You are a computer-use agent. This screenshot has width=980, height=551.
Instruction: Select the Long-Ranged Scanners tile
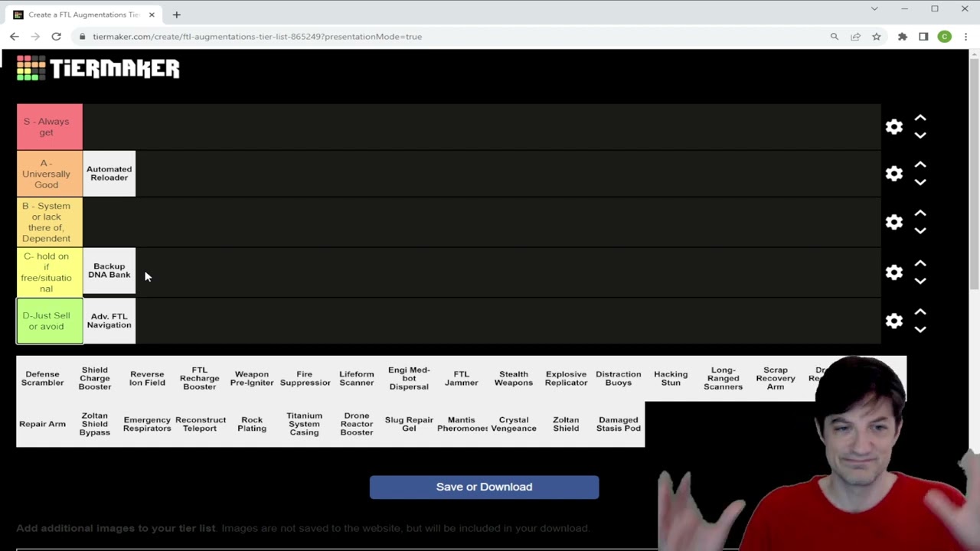tap(724, 379)
